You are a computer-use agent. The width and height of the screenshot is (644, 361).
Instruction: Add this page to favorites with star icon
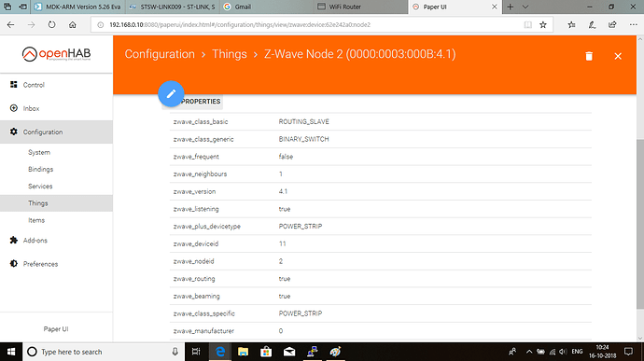[543, 24]
